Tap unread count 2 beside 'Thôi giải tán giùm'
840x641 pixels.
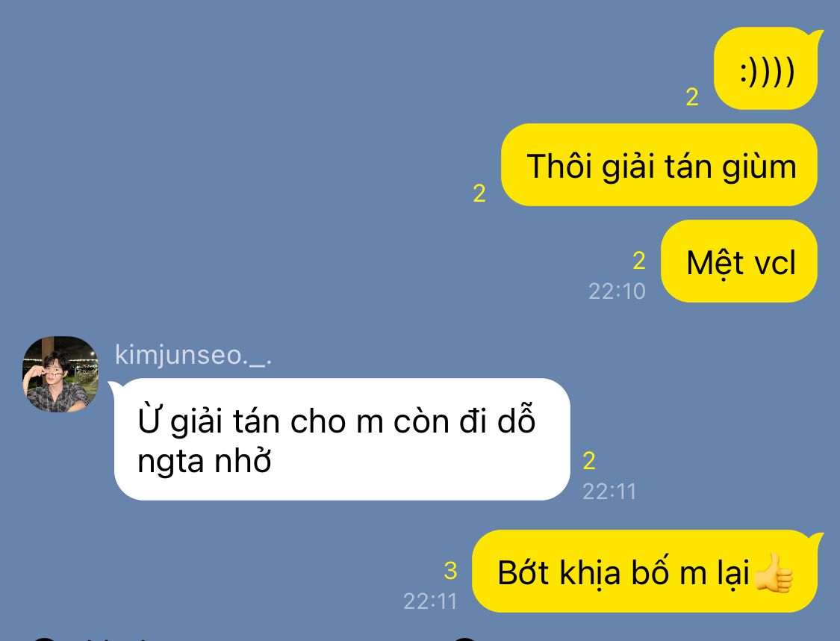[x=479, y=193]
